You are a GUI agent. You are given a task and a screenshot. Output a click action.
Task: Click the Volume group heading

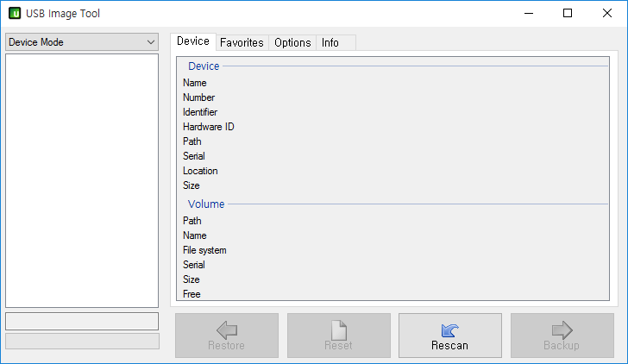pyautogui.click(x=206, y=204)
